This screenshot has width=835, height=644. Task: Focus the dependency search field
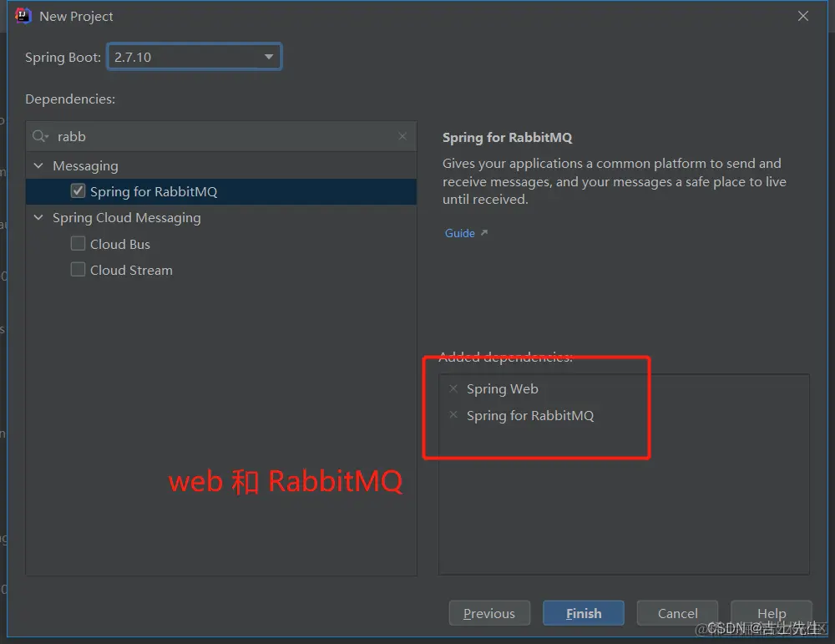[x=221, y=136]
